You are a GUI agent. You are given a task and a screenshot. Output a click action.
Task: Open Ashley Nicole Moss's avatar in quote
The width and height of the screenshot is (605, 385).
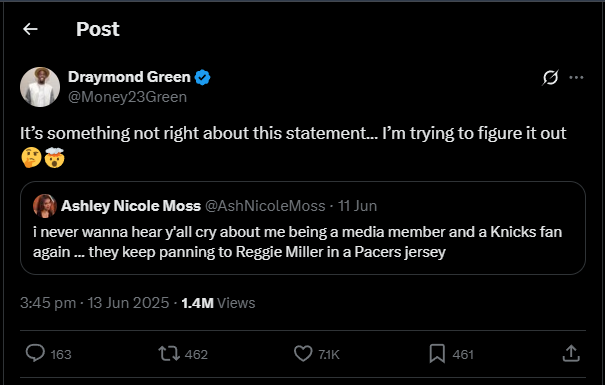click(x=45, y=206)
